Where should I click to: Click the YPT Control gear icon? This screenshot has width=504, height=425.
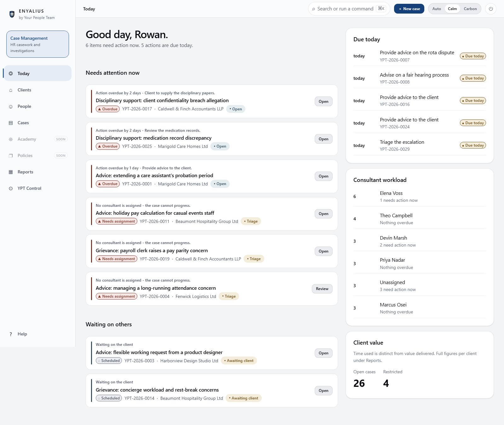[11, 189]
